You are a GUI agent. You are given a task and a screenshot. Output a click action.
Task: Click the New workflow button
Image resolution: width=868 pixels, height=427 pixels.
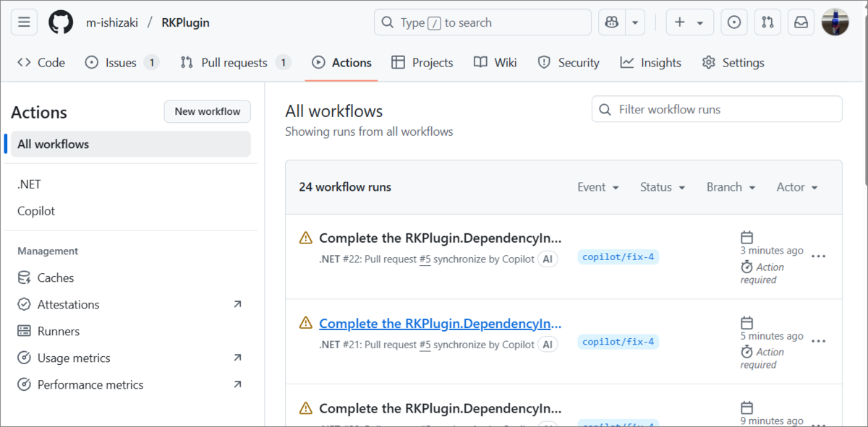click(208, 111)
